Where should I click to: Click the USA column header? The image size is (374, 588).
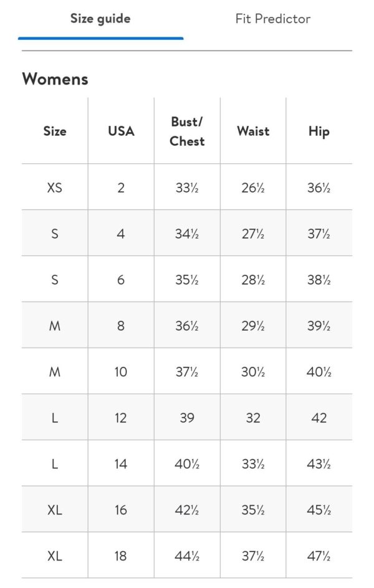tap(121, 131)
